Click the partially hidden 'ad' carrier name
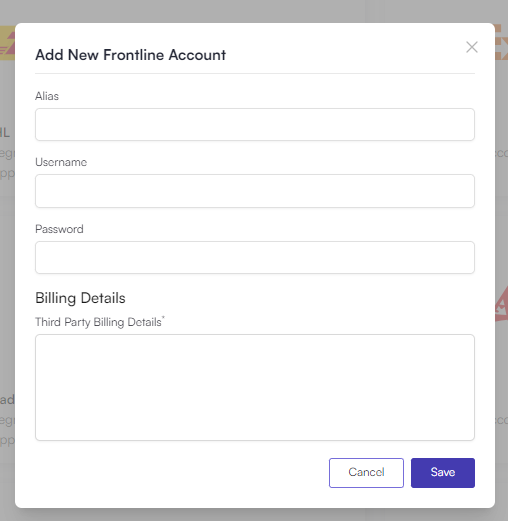The image size is (508, 521). point(7,399)
